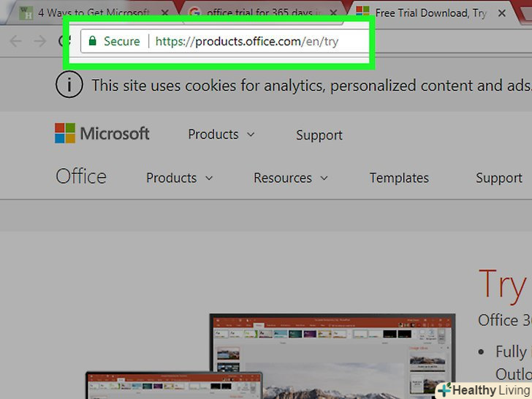Expand the Resources dropdown
Image resolution: width=532 pixels, height=399 pixels.
click(291, 178)
